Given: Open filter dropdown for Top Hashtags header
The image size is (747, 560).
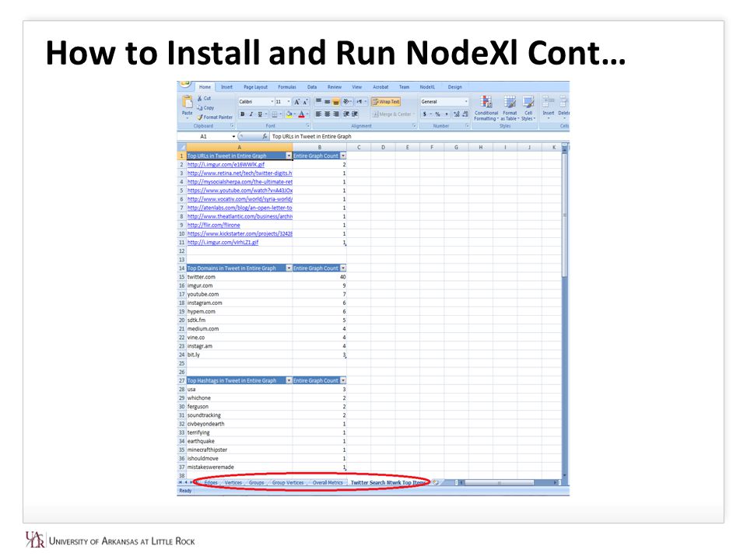Looking at the screenshot, I should pos(289,380).
